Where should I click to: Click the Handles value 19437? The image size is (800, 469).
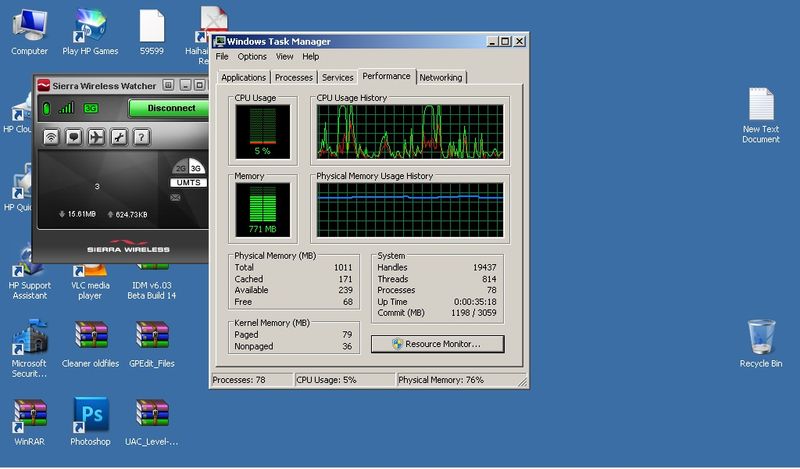tap(484, 267)
